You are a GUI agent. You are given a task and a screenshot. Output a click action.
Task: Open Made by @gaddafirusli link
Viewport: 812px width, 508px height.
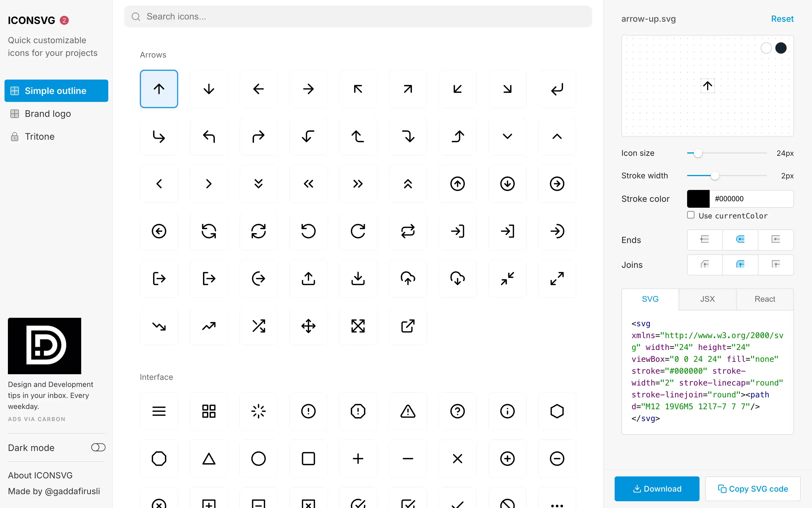point(54,491)
